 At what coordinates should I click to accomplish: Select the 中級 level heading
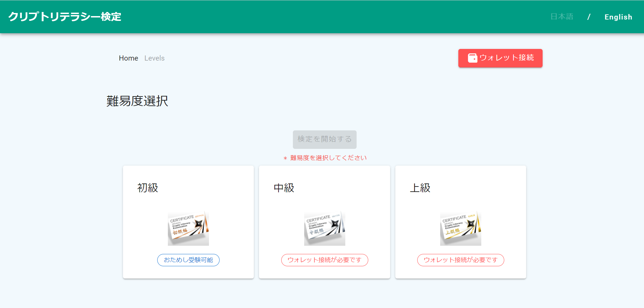pos(284,188)
